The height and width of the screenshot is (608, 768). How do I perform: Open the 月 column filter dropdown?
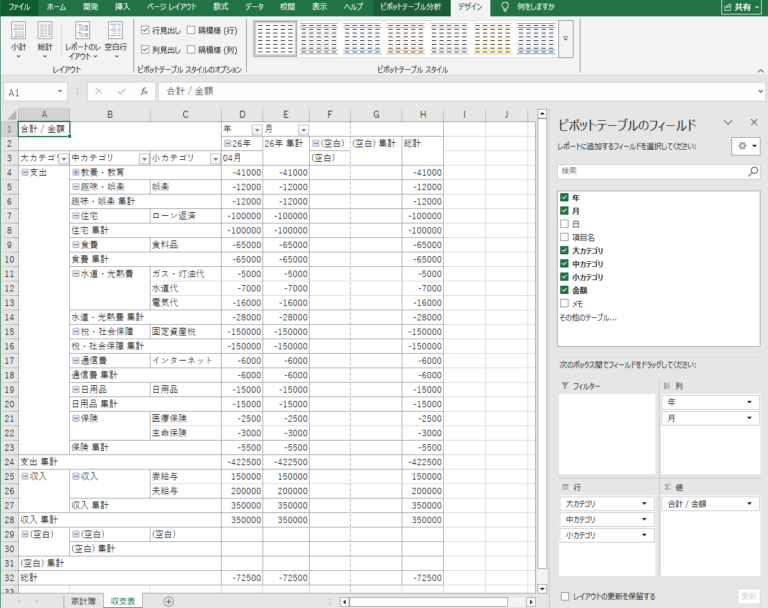(x=304, y=130)
